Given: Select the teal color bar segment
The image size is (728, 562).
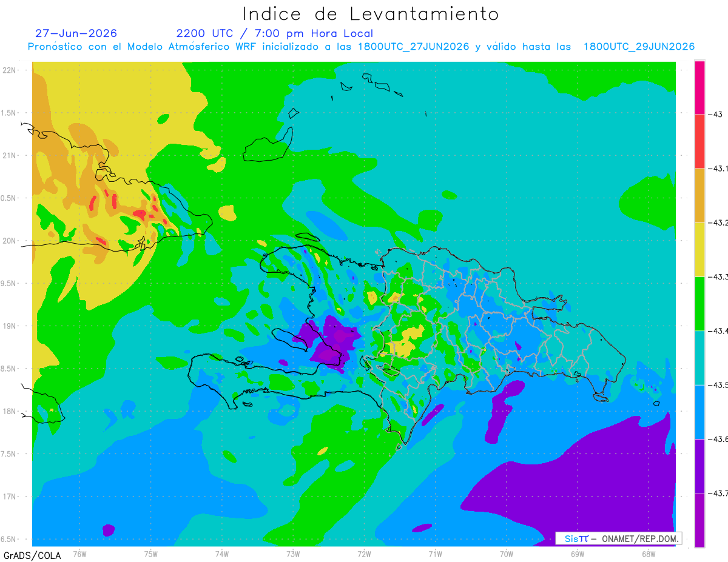Looking at the screenshot, I should click(x=699, y=358).
